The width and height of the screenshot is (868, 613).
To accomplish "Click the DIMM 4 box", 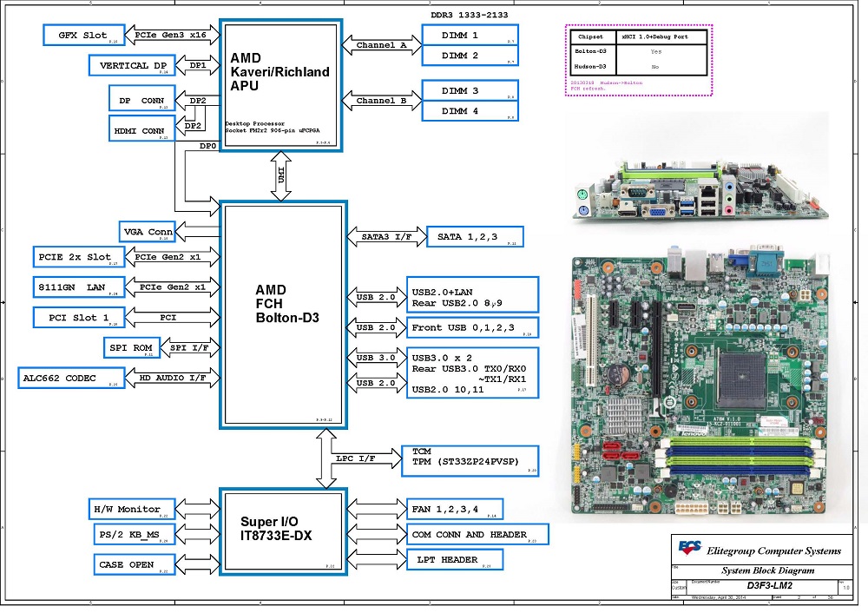I will 470,111.
